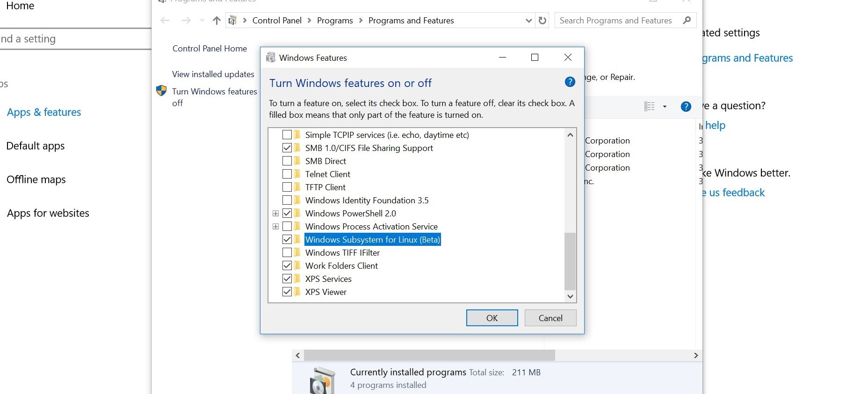Click the refresh icon beside address bar
The width and height of the screenshot is (868, 394).
point(542,21)
